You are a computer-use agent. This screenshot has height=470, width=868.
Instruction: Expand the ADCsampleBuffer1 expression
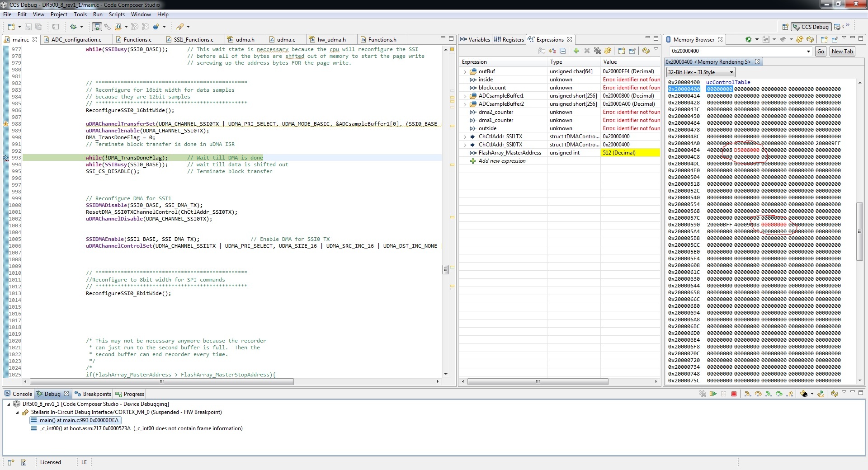click(x=465, y=96)
